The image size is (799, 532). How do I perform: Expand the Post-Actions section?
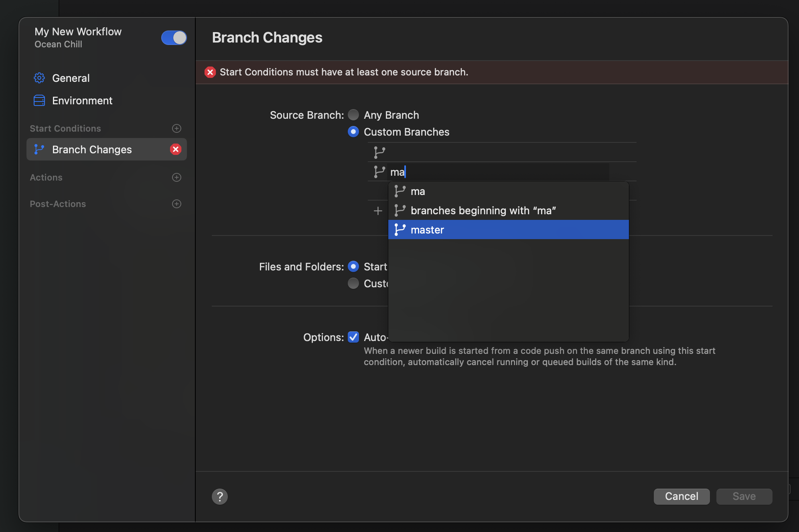coord(176,204)
